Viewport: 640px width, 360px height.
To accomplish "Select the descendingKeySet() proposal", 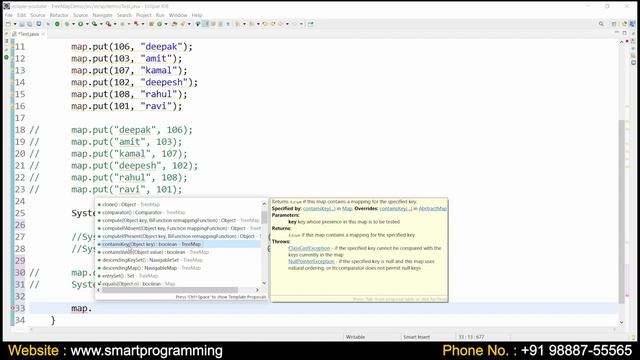I will pos(179,260).
